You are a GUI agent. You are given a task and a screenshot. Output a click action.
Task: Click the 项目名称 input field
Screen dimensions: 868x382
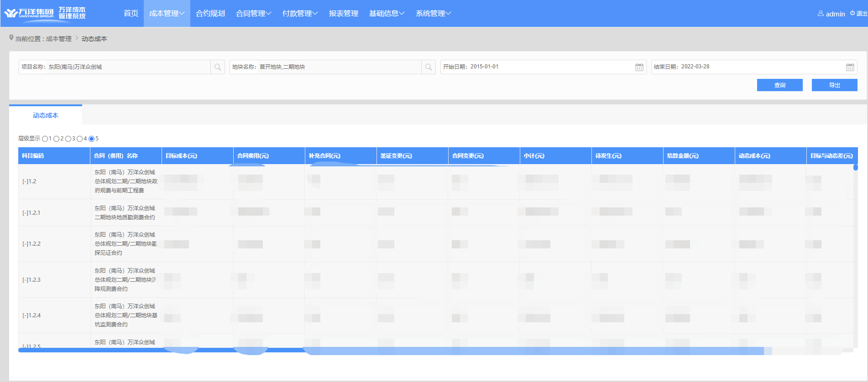128,67
